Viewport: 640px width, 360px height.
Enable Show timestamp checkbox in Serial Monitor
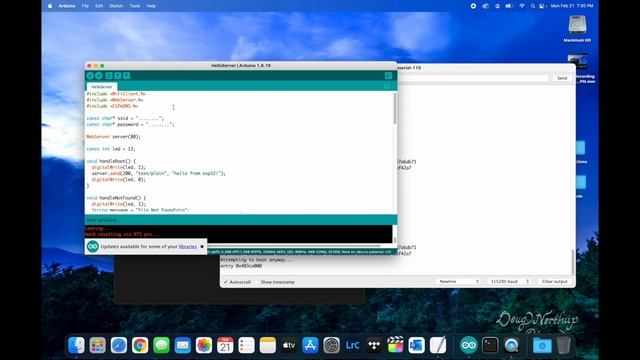point(257,282)
